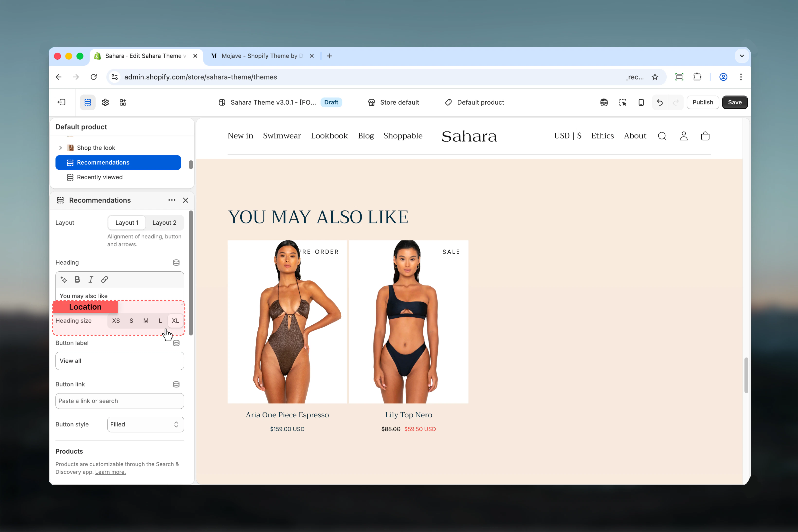Close the Recommendations settings panel
The image size is (798, 532).
click(x=185, y=200)
